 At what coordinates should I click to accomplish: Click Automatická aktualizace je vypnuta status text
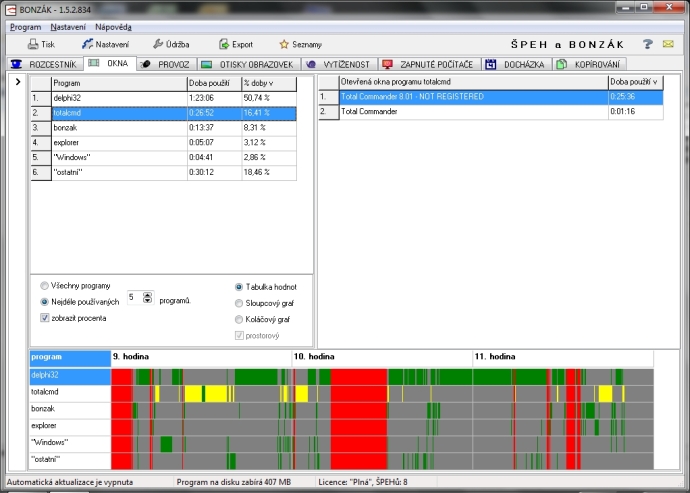(x=70, y=482)
